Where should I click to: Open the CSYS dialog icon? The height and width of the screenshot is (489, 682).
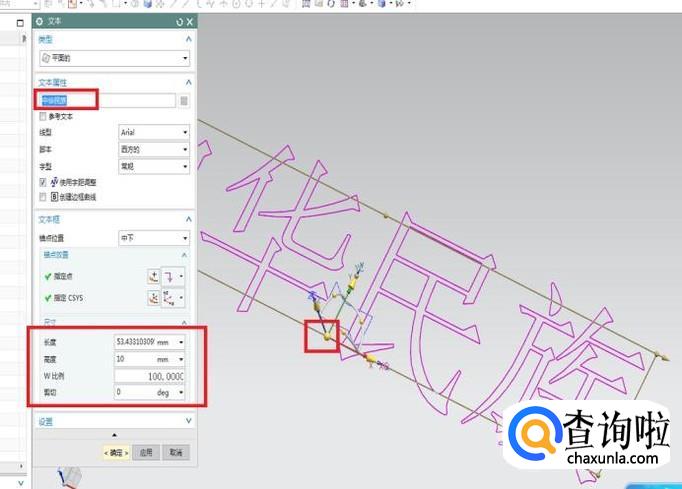point(154,298)
